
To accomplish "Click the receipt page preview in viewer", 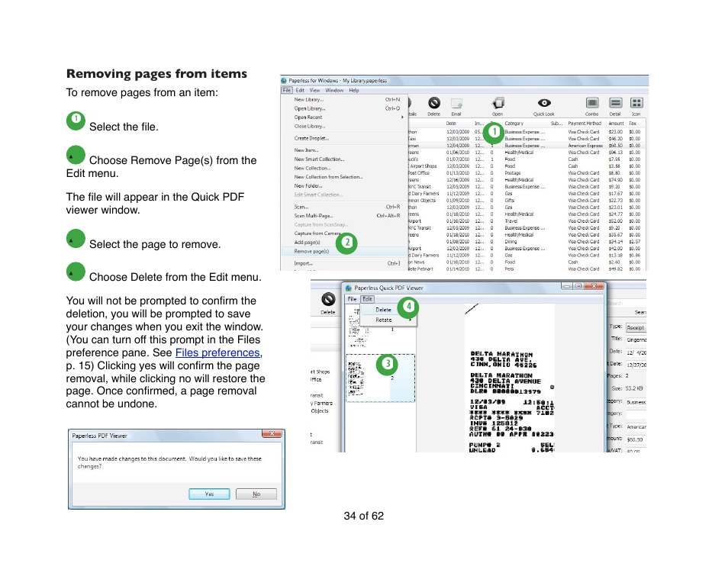I will pos(509,378).
